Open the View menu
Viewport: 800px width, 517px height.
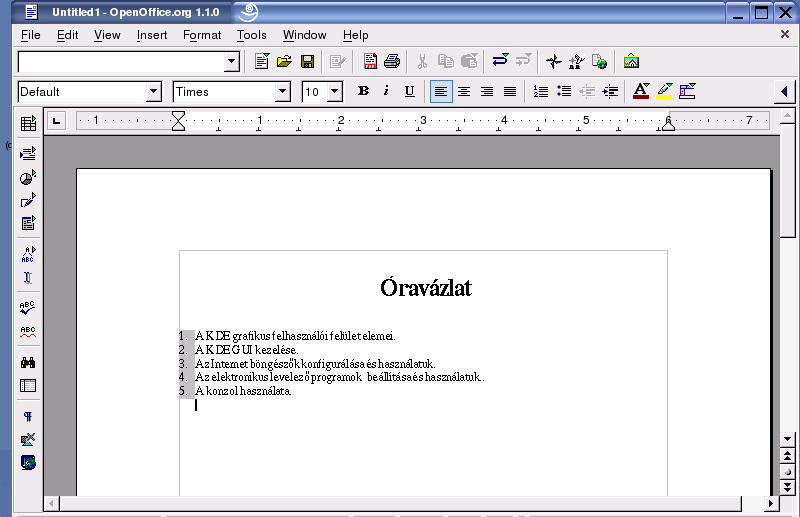(107, 35)
